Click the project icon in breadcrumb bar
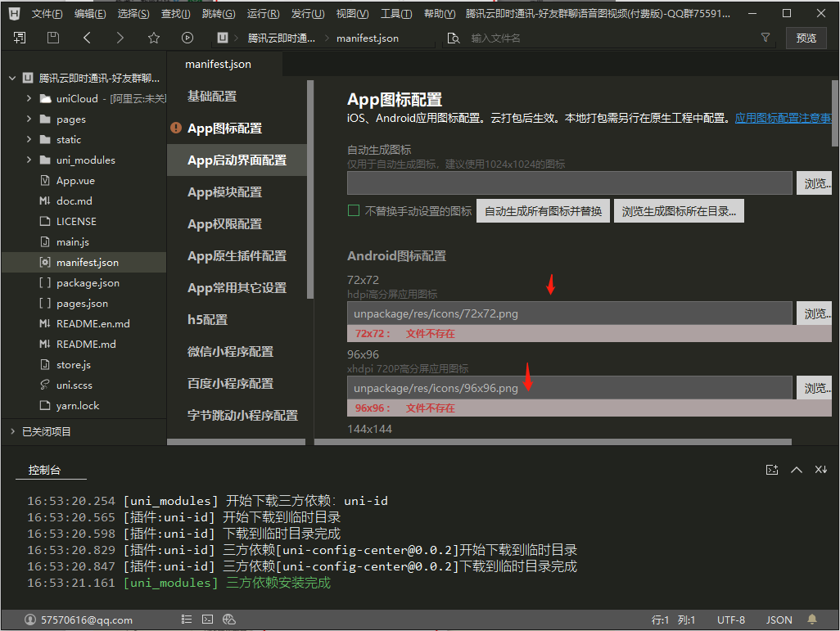The height and width of the screenshot is (631, 840). point(223,38)
